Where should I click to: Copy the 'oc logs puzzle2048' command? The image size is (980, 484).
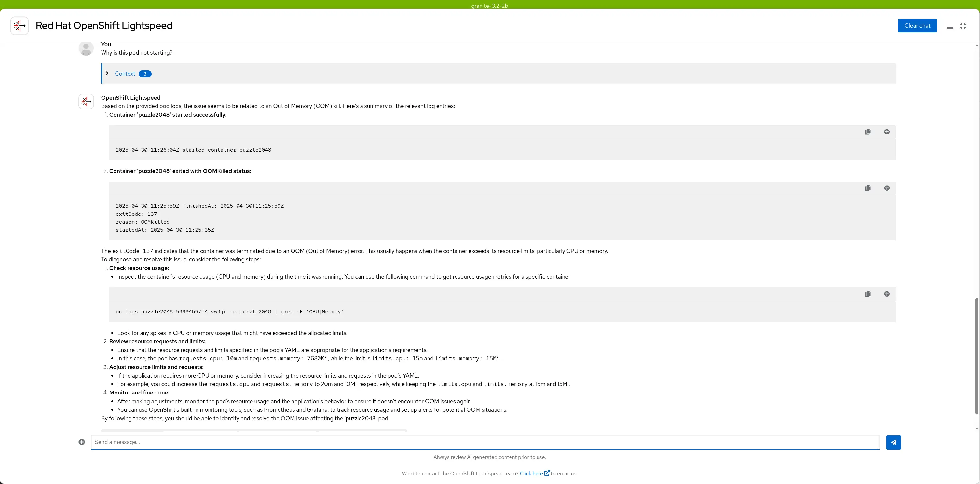point(868,294)
